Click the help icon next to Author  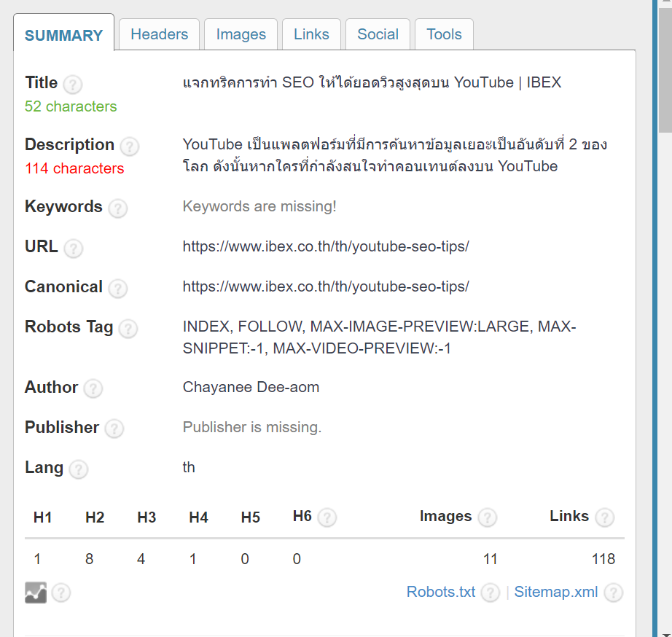pos(93,389)
